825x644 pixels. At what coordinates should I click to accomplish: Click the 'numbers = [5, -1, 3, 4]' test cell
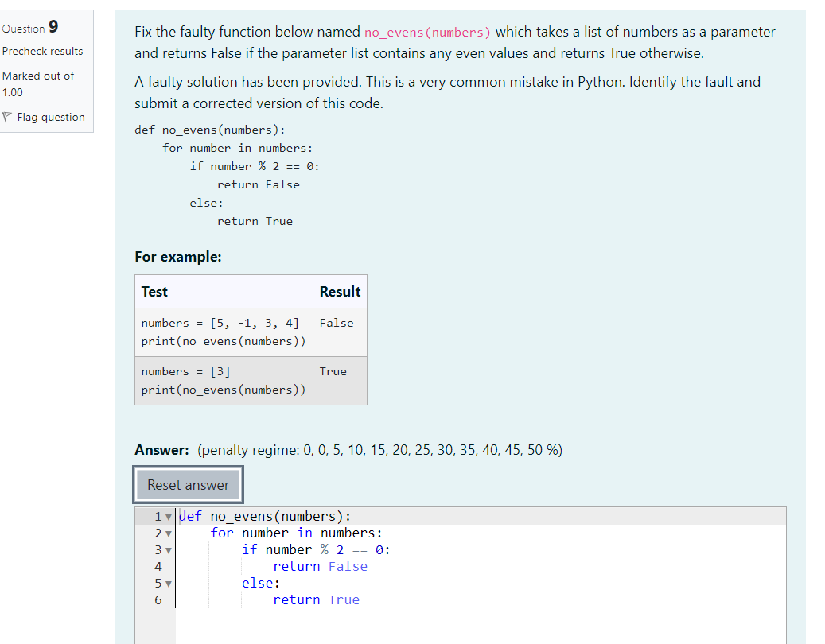(x=224, y=332)
